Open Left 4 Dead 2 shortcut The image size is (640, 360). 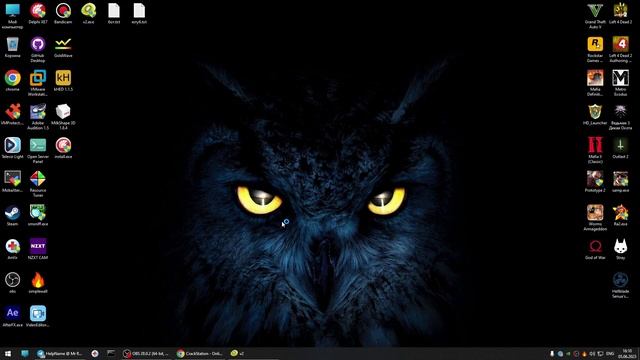point(620,13)
